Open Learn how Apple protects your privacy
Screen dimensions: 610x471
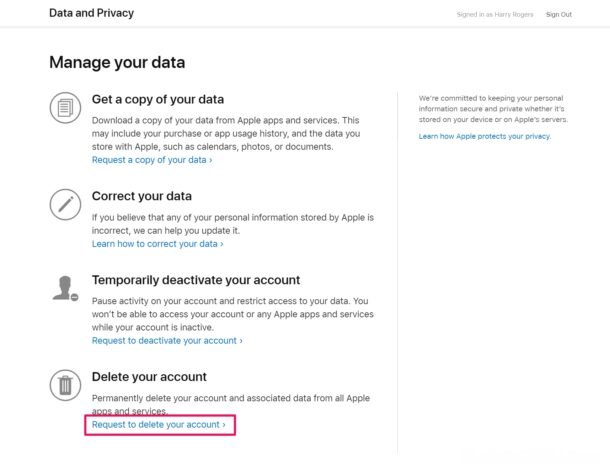pyautogui.click(x=485, y=137)
